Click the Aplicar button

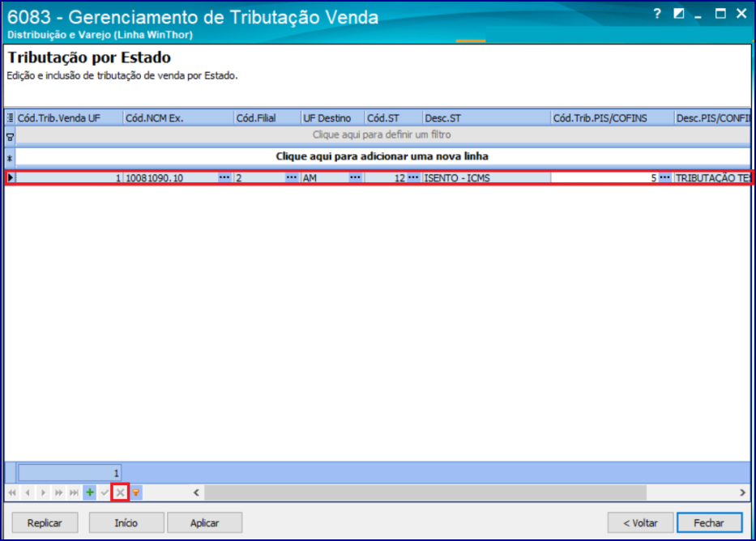point(204,522)
